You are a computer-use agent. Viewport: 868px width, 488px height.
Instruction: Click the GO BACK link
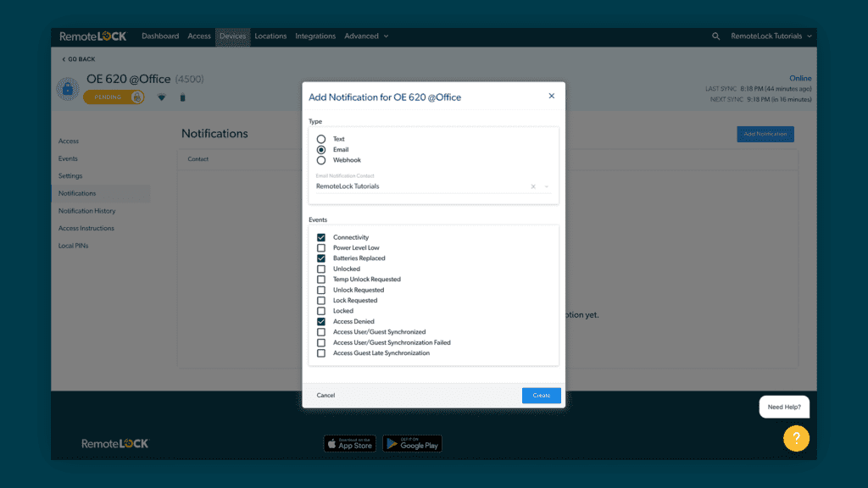pos(79,59)
